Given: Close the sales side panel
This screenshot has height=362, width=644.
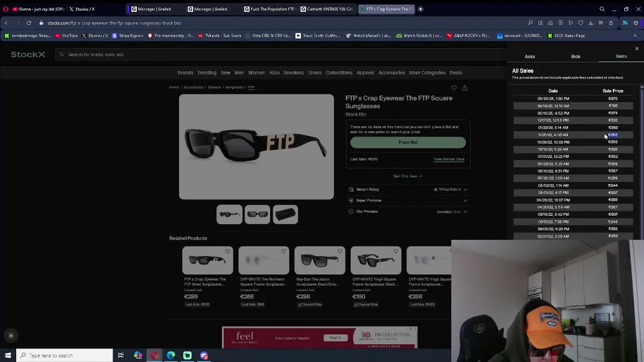Looking at the screenshot, I should click(x=636, y=49).
